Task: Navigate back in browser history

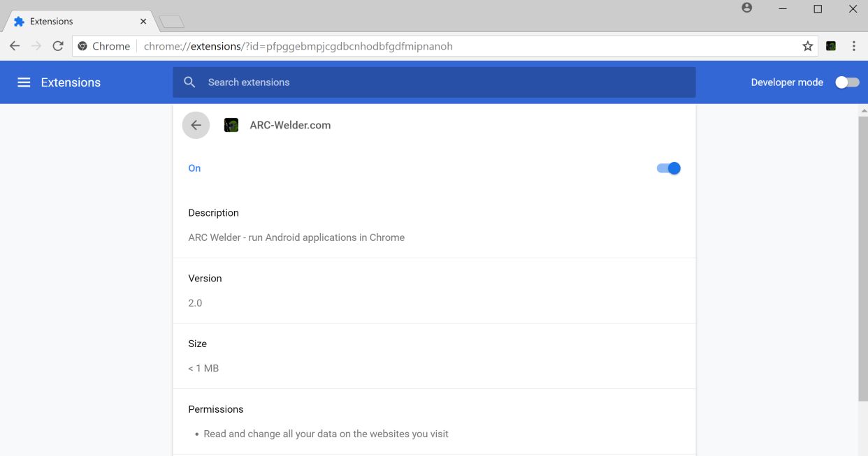Action: point(15,46)
